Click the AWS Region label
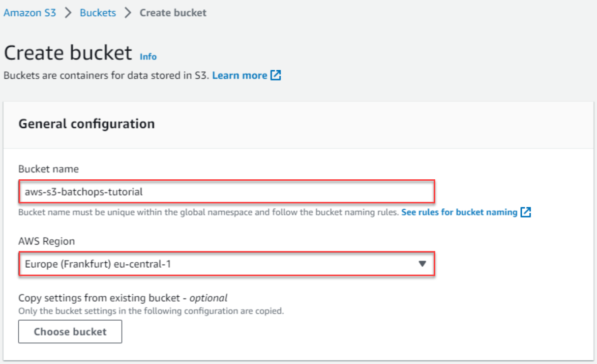 click(47, 241)
